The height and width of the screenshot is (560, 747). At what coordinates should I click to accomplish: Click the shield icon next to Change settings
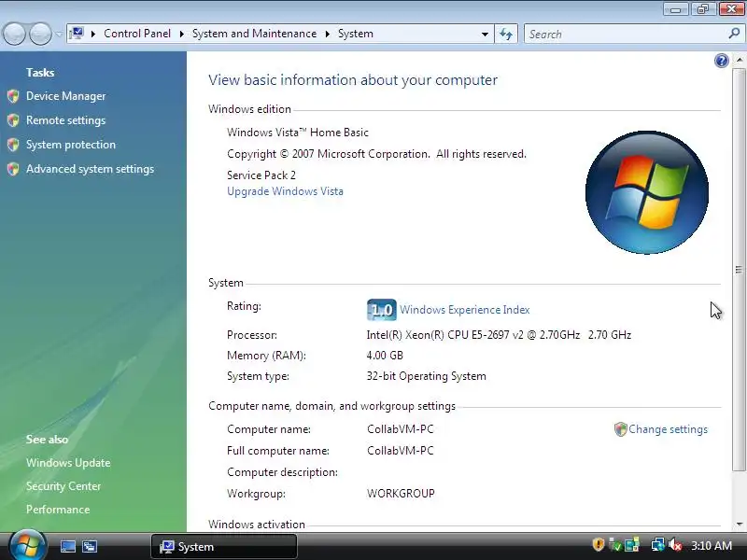[x=620, y=429]
